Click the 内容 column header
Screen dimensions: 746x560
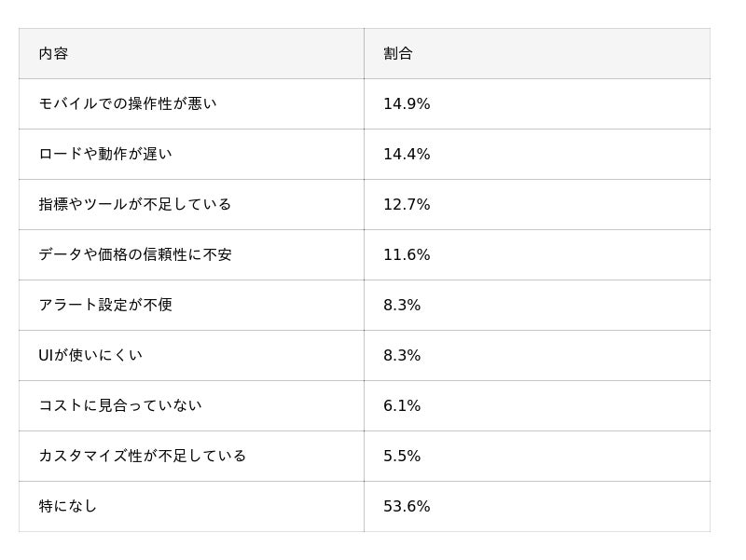point(53,54)
